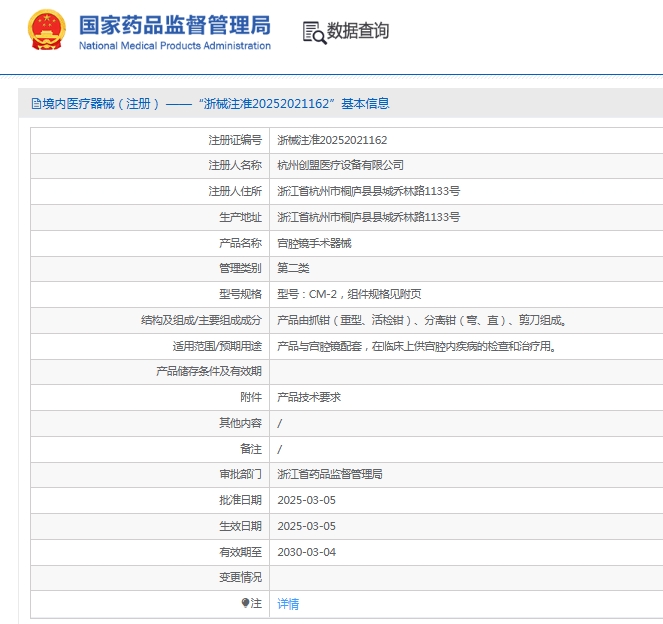663x624 pixels.
Task: Click the 国家药品监督管理局 title
Action: pyautogui.click(x=175, y=25)
